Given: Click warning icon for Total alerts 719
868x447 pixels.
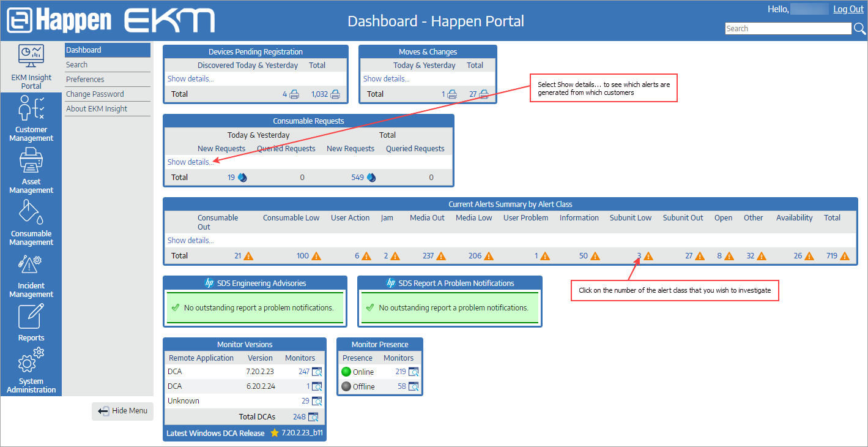Looking at the screenshot, I should coord(845,256).
